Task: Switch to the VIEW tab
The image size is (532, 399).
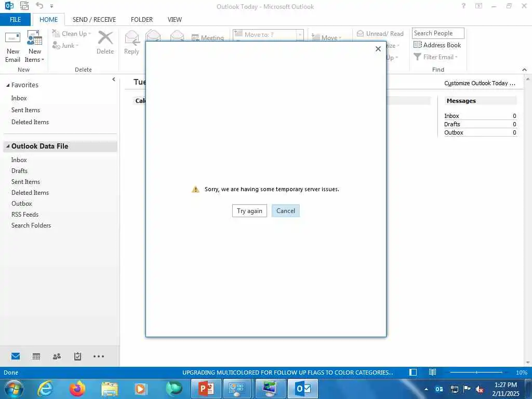Action: point(175,20)
